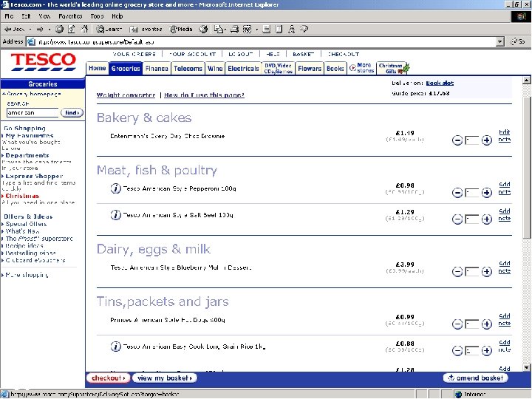Click the Book slot delivery link

[440, 83]
